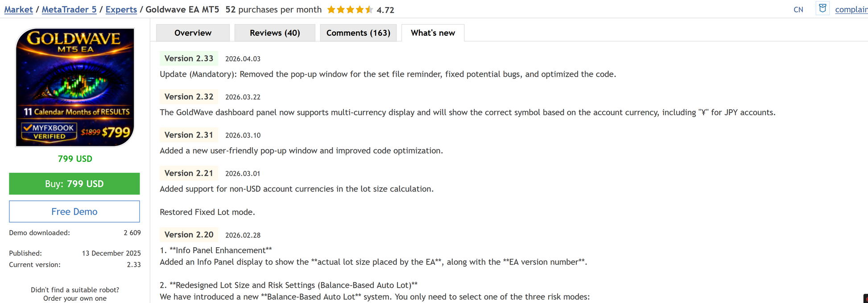Go to the Market breadcrumb link

19,10
